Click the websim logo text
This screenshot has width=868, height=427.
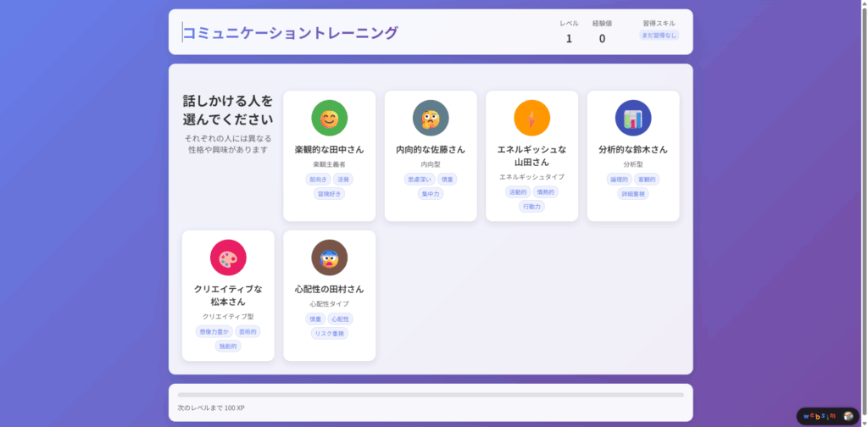pos(820,416)
